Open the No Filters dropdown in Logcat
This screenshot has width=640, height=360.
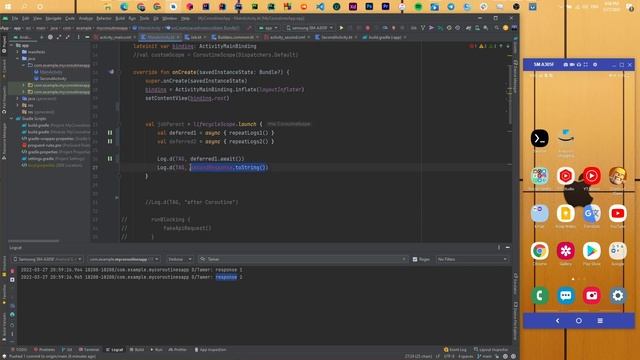[x=472, y=259]
